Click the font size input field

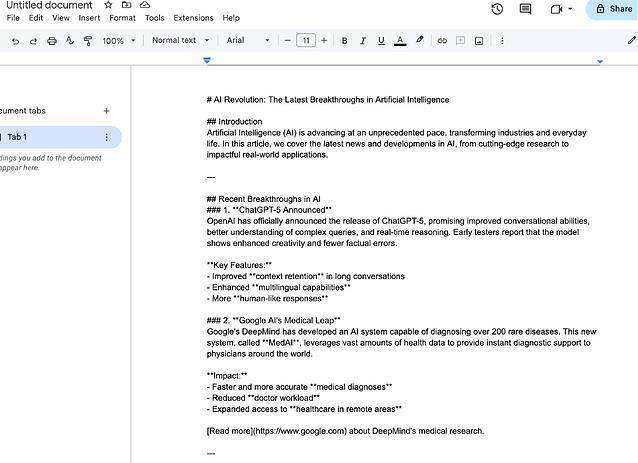pos(306,41)
